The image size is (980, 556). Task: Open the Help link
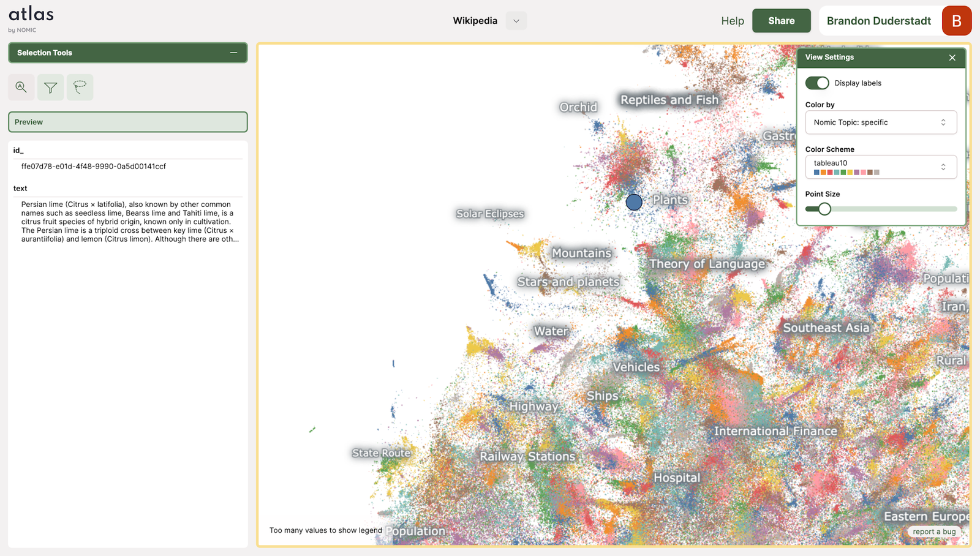tap(733, 21)
